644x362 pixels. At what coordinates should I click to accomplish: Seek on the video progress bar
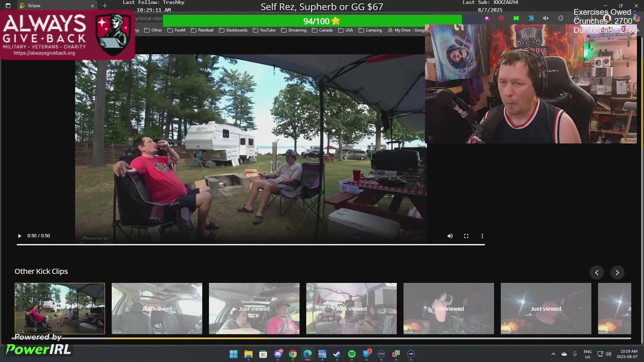pos(251,245)
